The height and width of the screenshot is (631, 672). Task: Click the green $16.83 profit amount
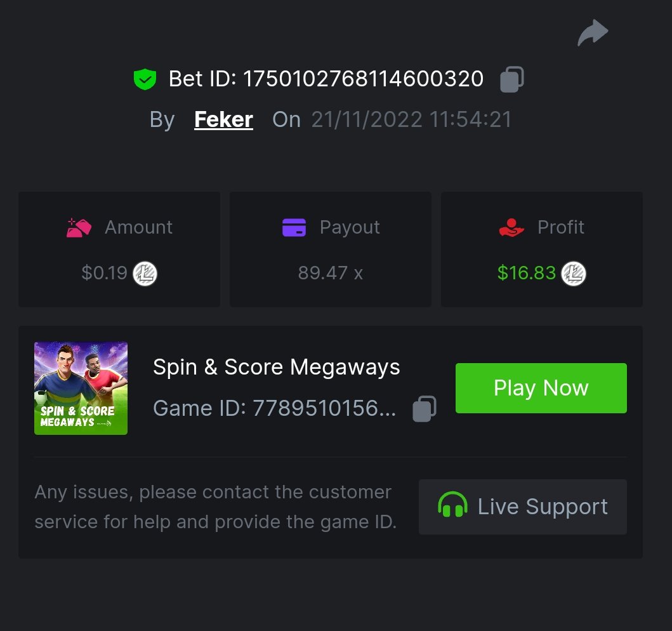(526, 274)
